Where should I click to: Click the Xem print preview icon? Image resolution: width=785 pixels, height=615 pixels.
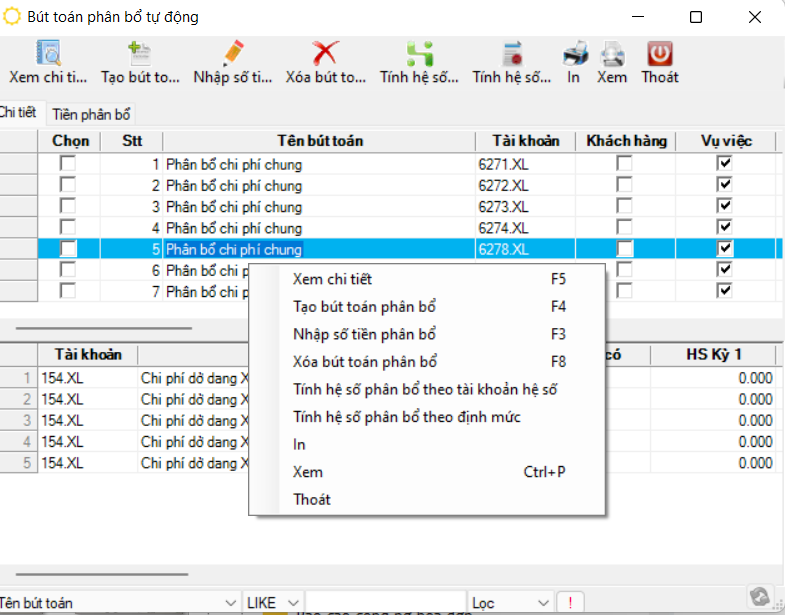click(x=612, y=54)
